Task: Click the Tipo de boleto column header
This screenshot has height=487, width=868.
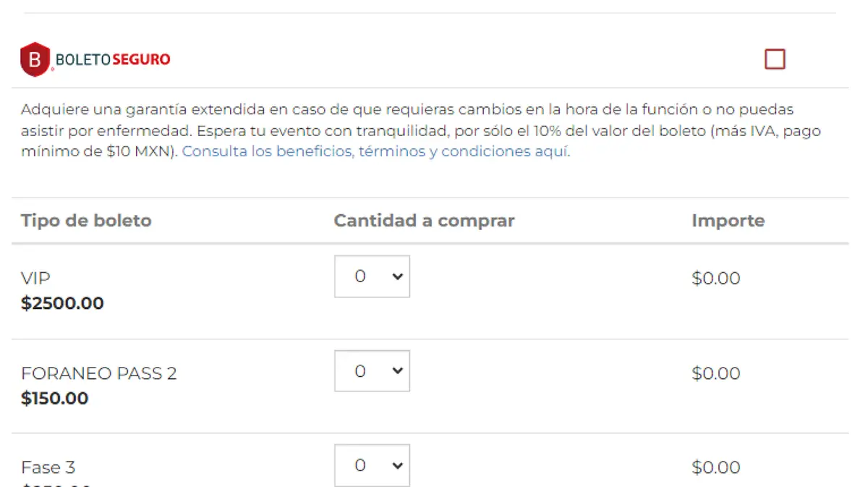Action: click(86, 221)
